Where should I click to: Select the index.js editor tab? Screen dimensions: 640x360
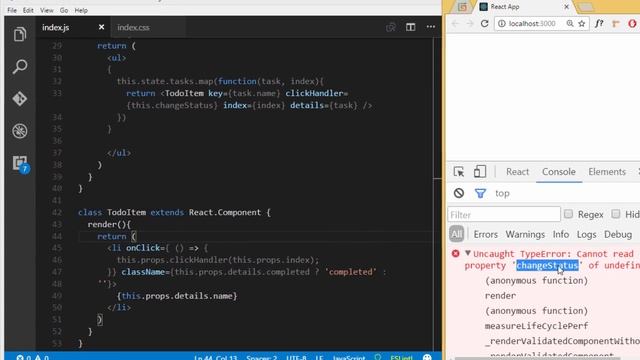coord(56,27)
